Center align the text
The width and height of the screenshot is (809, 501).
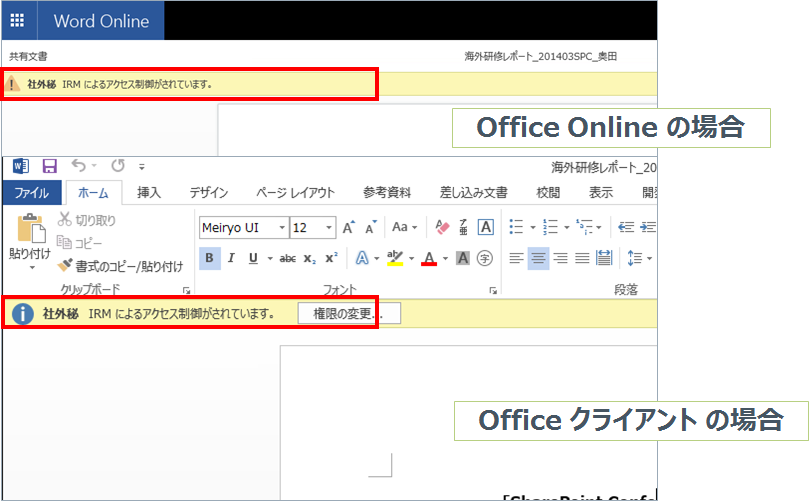(x=538, y=258)
